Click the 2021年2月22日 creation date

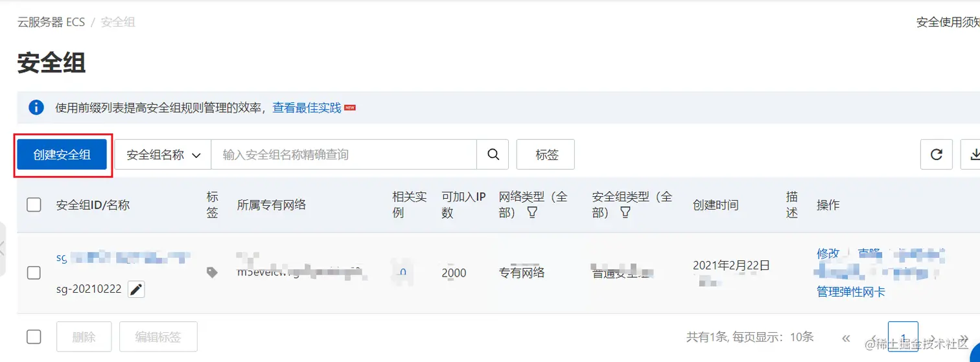coord(731,265)
